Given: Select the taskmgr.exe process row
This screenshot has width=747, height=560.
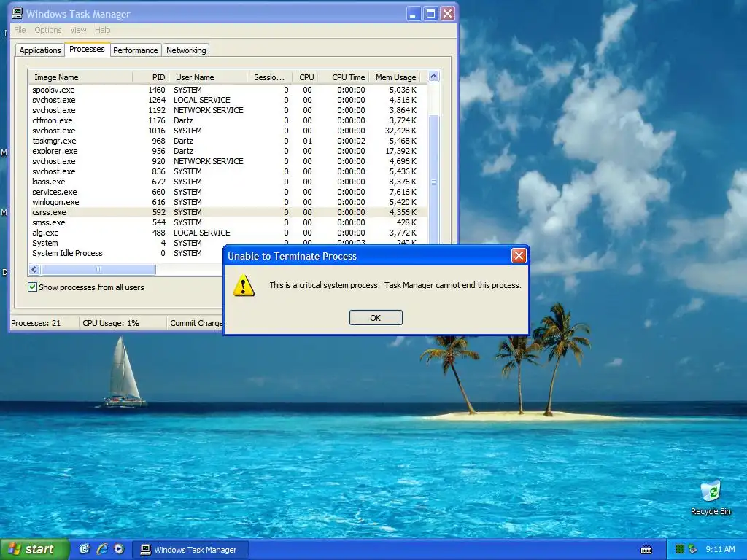Looking at the screenshot, I should coord(228,141).
